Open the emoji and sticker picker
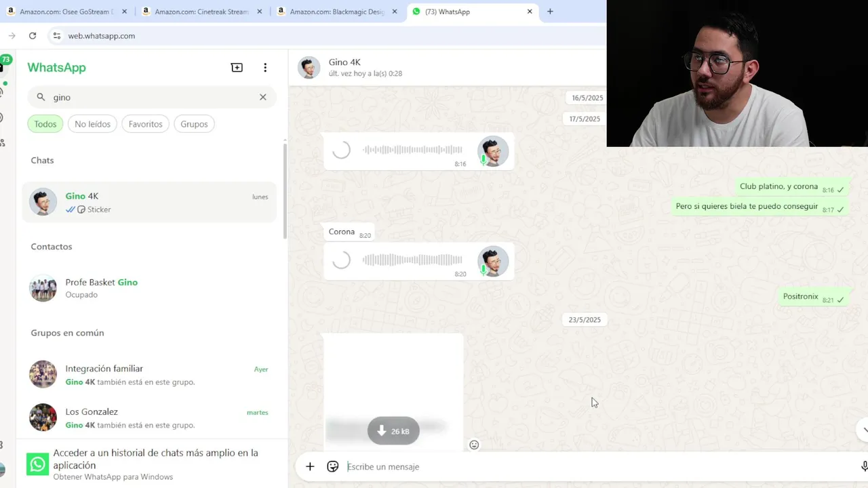 [x=332, y=466]
